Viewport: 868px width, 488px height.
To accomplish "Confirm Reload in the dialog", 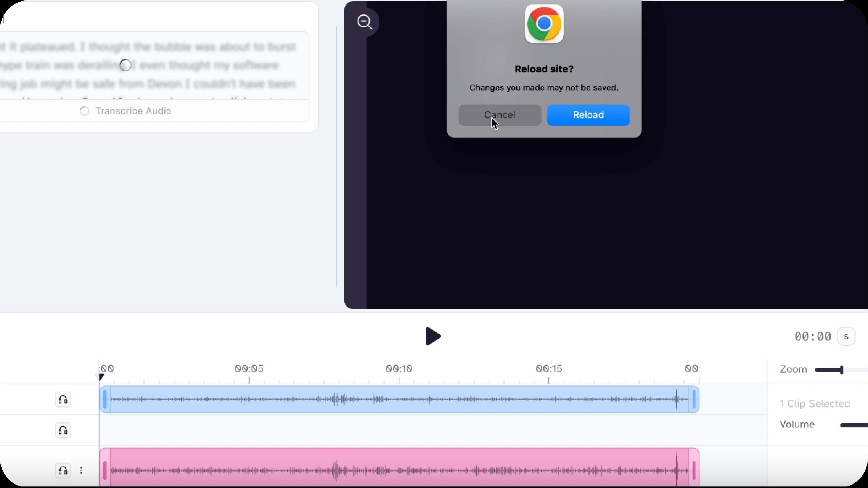I will pyautogui.click(x=588, y=115).
